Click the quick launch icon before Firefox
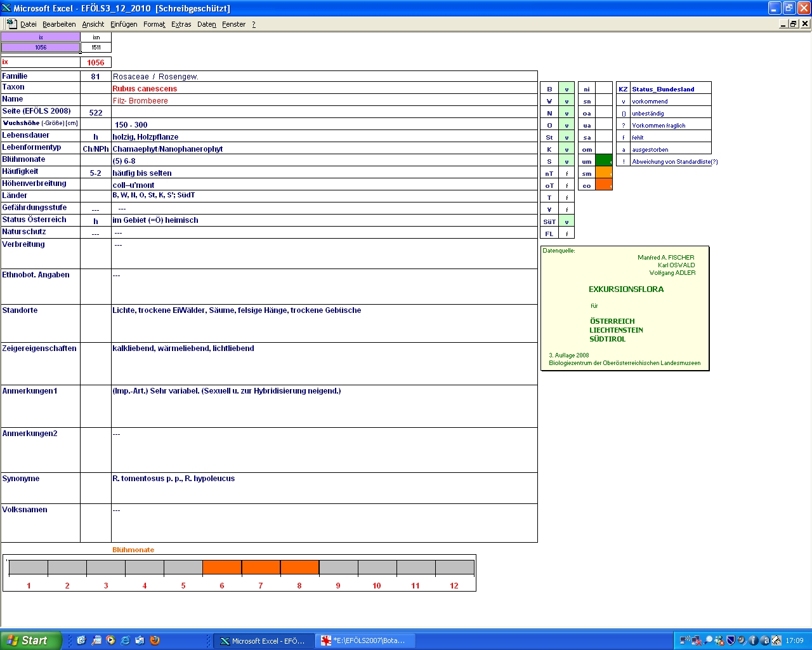Screen dimensions: 812x650 (x=140, y=640)
